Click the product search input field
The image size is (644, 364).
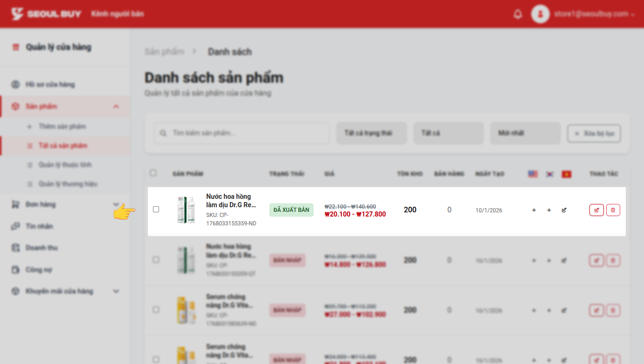point(242,133)
